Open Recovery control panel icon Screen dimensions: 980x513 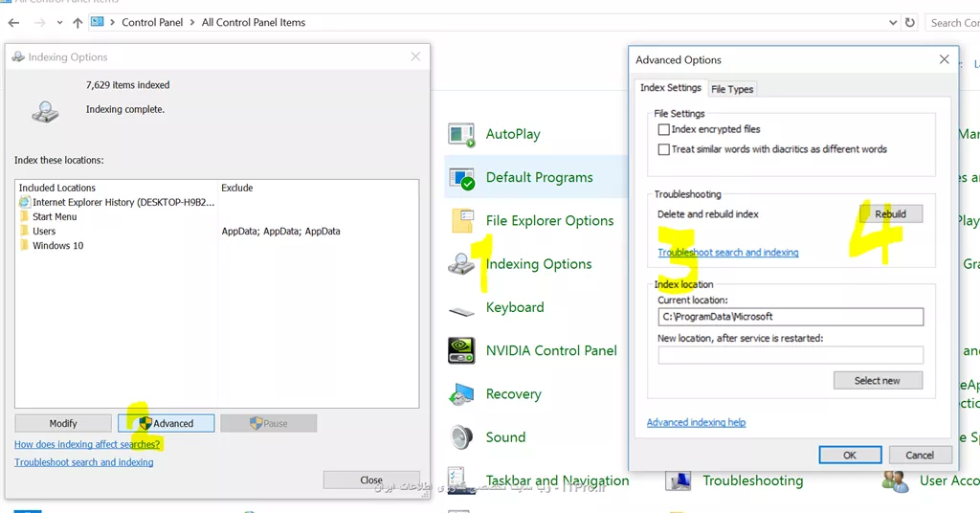pyautogui.click(x=461, y=394)
